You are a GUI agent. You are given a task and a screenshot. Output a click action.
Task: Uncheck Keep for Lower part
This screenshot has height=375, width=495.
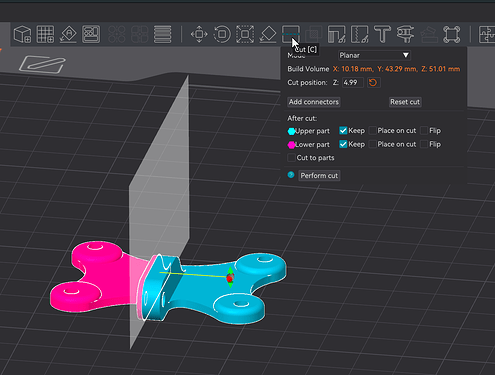343,144
